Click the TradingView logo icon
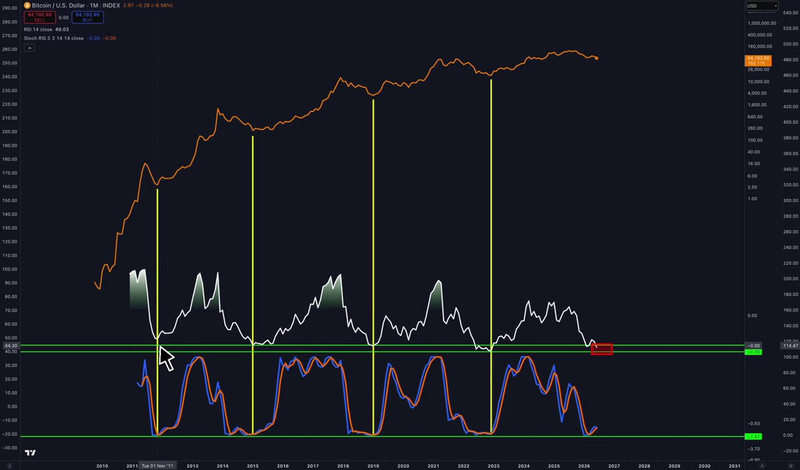The width and height of the screenshot is (800, 470). [30, 453]
